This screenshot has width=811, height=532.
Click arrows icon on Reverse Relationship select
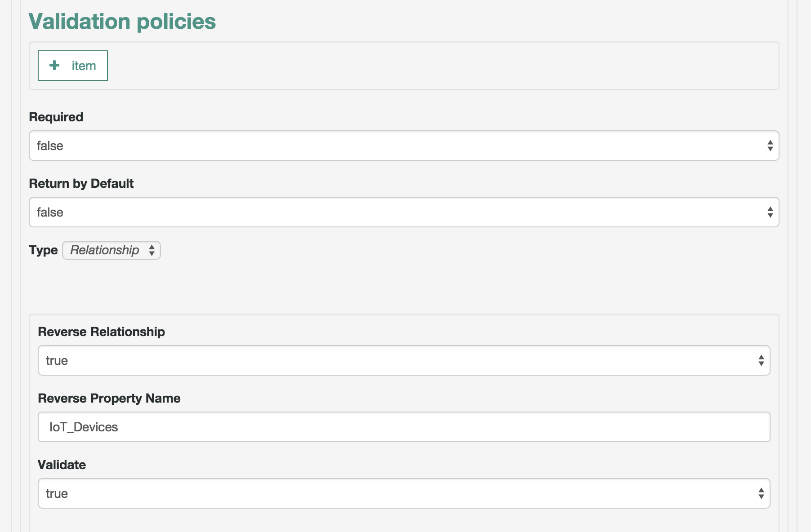tap(761, 360)
